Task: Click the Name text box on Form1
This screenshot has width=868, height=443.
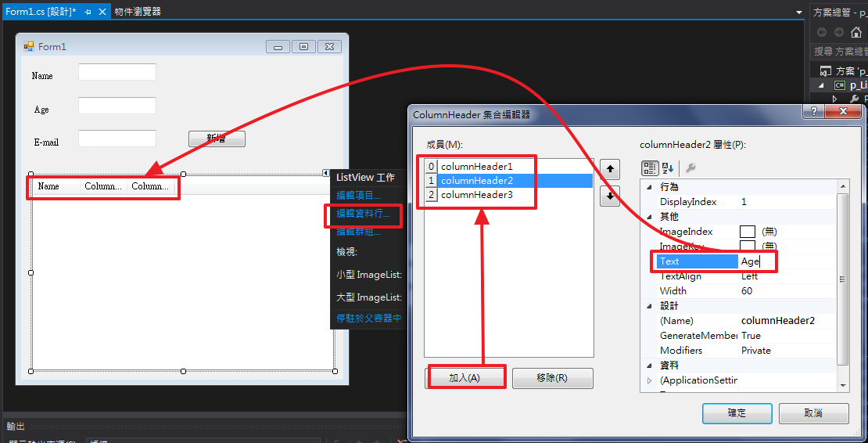Action: pos(117,73)
